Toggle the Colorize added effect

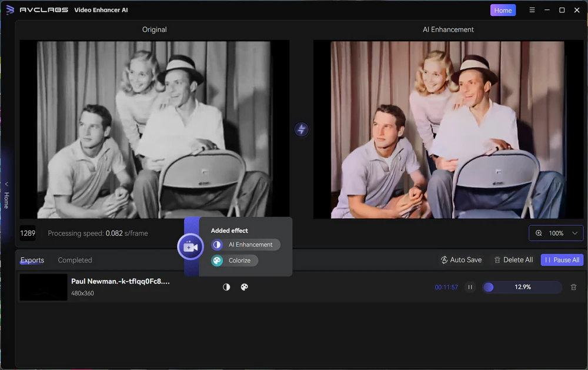click(234, 260)
